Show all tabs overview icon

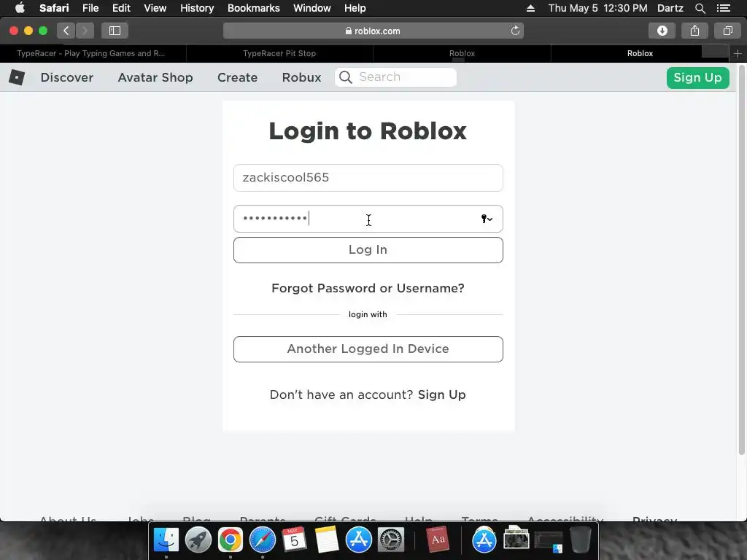tap(727, 31)
